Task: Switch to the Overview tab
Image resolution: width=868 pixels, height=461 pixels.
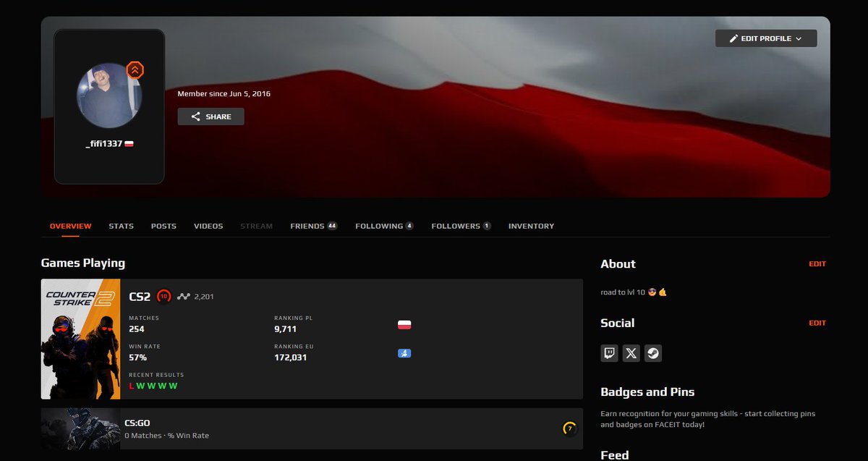Action: 71,226
